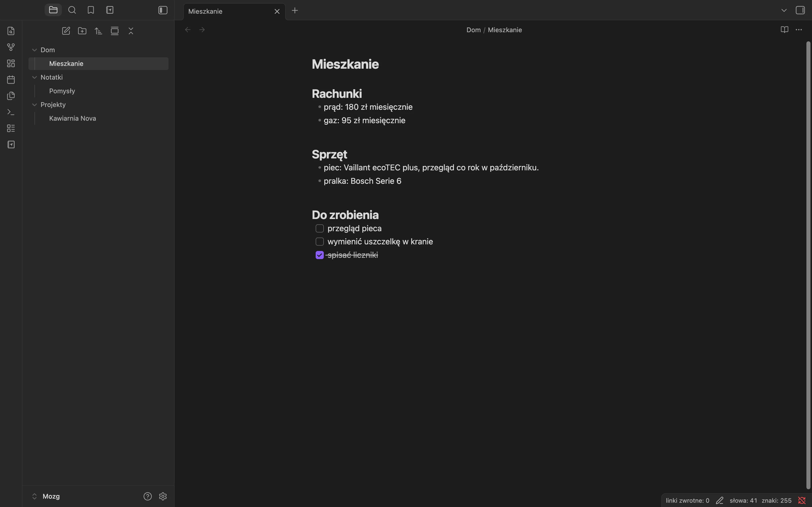The image size is (812, 507).
Task: Create a new note from the file explorer toolbar
Action: coord(66,31)
